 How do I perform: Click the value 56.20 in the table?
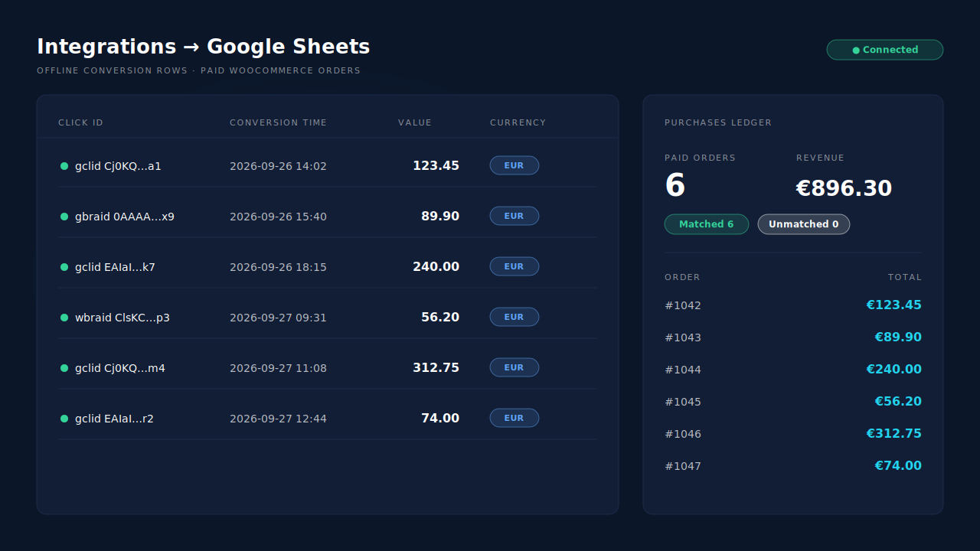point(440,318)
